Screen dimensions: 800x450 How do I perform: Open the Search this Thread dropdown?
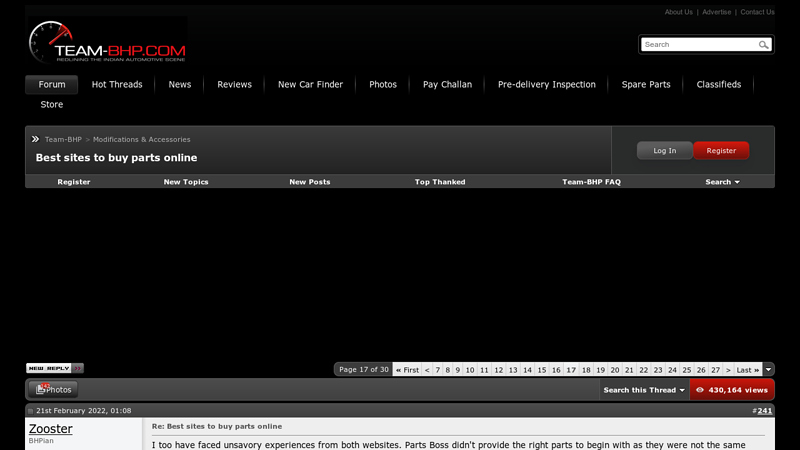(x=644, y=390)
